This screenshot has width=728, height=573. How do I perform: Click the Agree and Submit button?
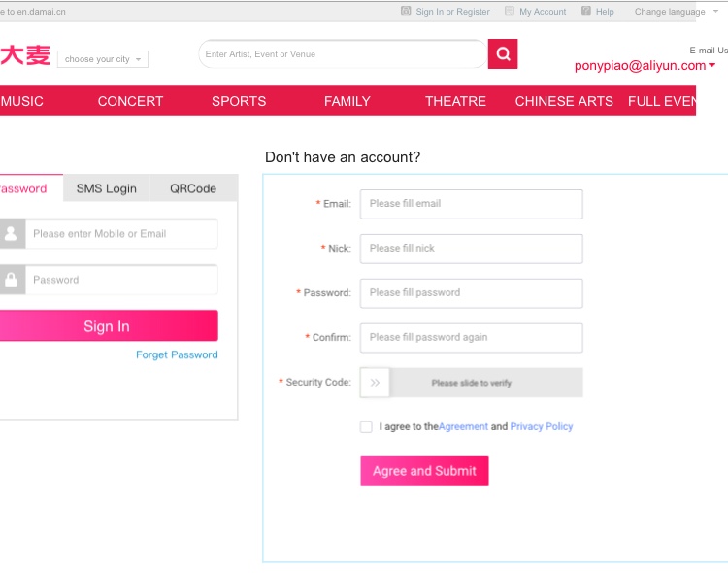click(x=424, y=471)
